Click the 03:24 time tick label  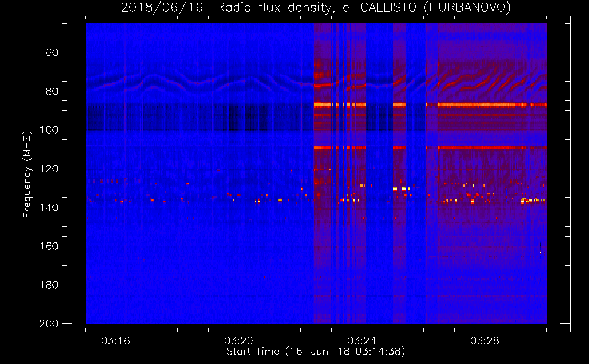click(x=362, y=341)
